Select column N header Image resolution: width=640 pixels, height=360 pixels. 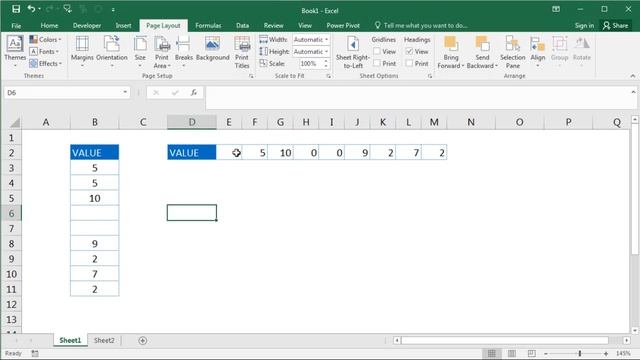coord(471,122)
